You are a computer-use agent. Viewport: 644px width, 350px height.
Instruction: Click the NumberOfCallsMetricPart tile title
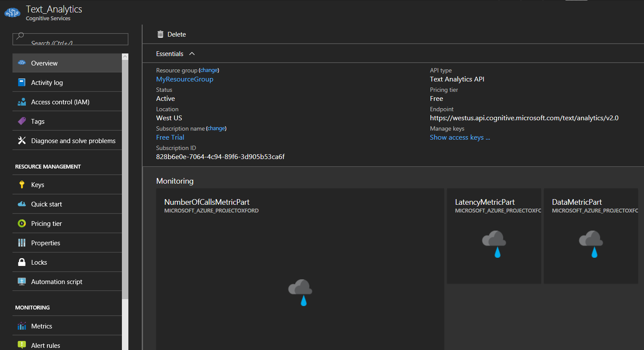click(x=207, y=202)
